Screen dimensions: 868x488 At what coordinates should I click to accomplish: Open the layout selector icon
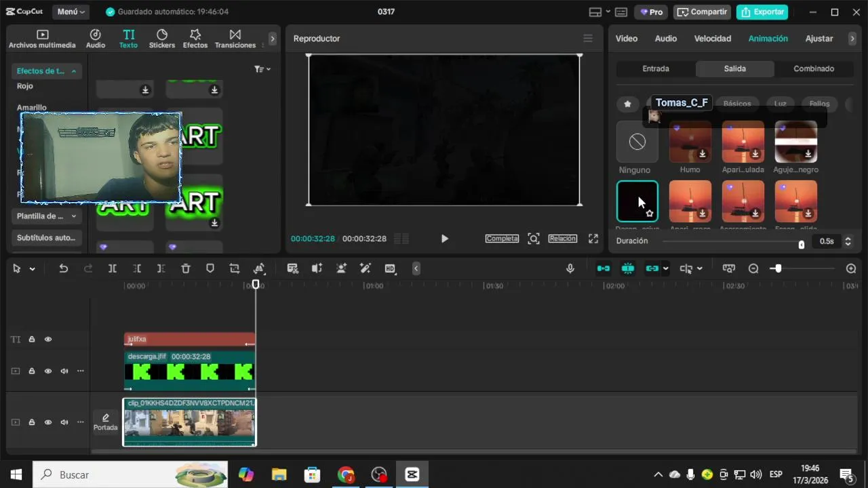pos(599,12)
